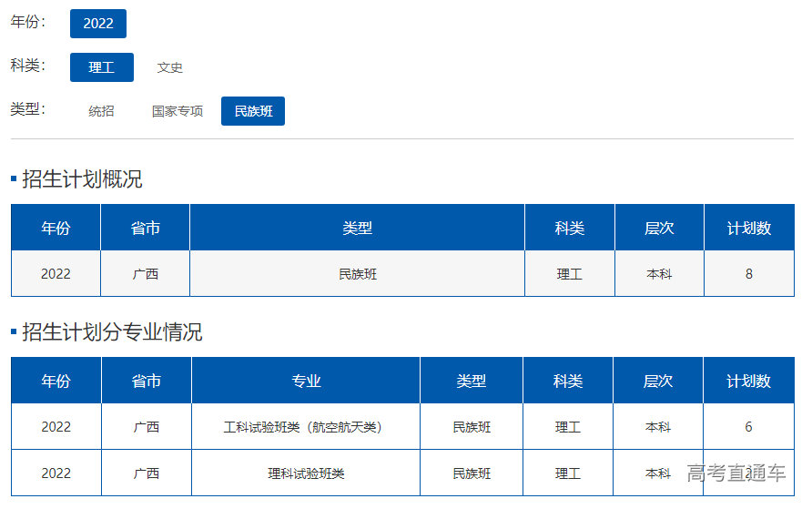Image resolution: width=812 pixels, height=509 pixels.
Task: Select the 2022 year filter button
Action: tap(97, 24)
